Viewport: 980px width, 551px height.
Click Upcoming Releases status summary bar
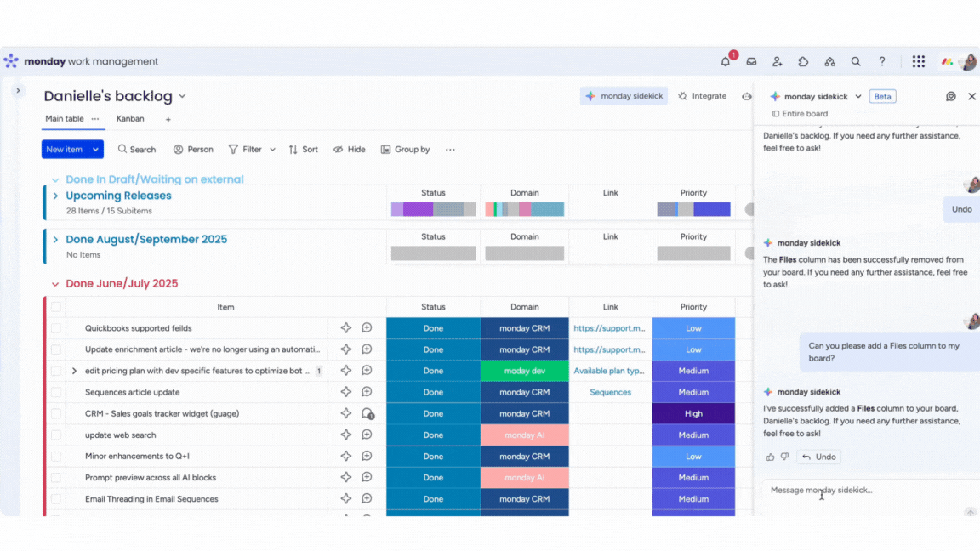(x=433, y=209)
